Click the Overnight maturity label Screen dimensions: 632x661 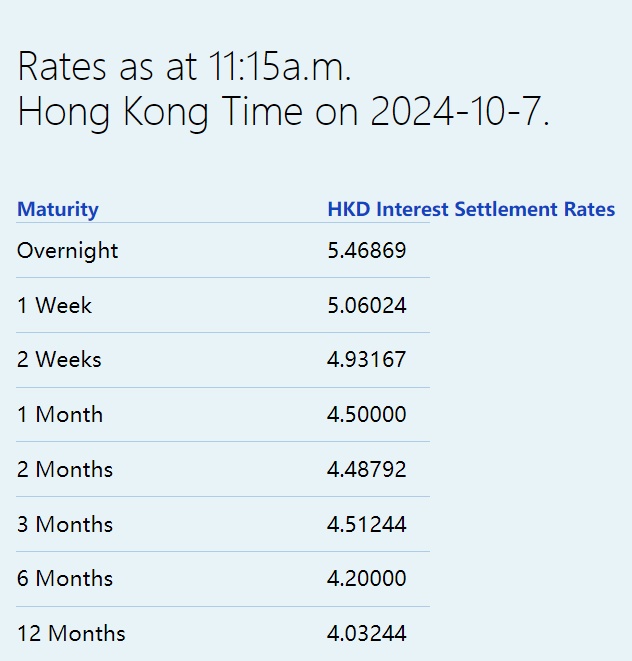click(68, 250)
